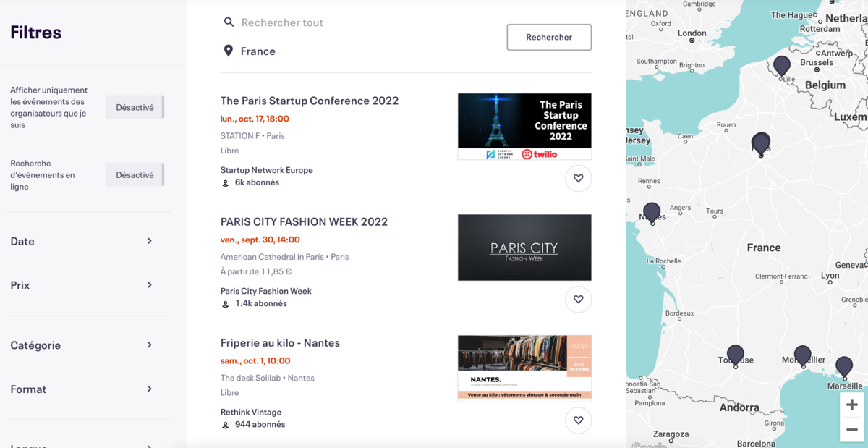Click venue American Cathedral in Paris
868x448 pixels.
(272, 257)
